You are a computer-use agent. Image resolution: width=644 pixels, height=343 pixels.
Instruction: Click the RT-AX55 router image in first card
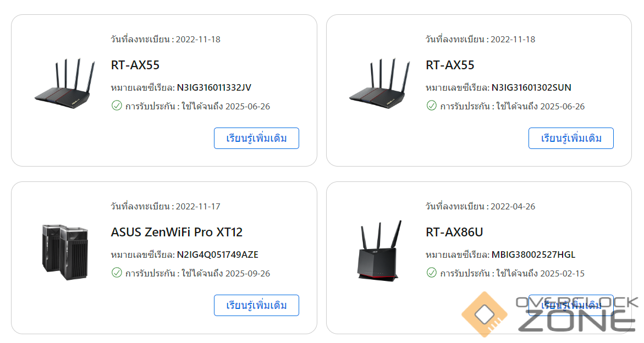tap(65, 84)
